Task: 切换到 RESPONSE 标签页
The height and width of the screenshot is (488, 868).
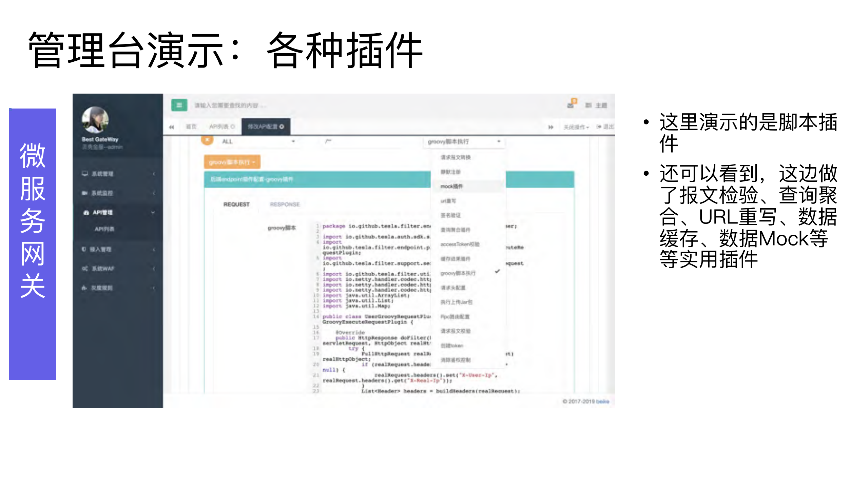Action: (x=285, y=204)
